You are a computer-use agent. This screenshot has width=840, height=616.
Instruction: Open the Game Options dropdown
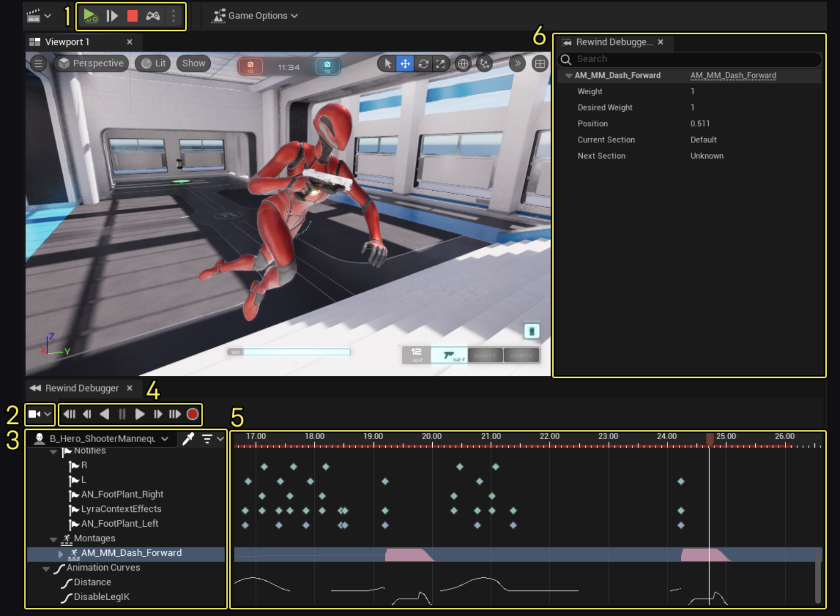click(255, 16)
